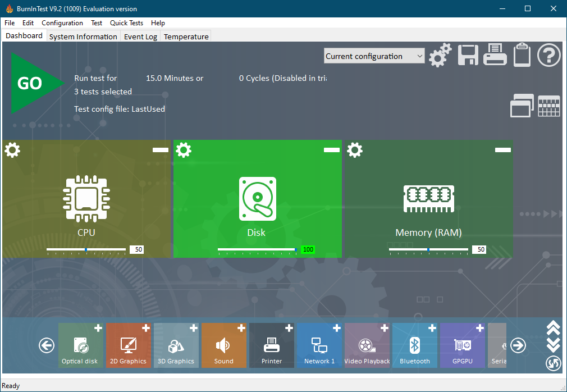567x392 pixels.
Task: Select the Dashboard tab
Action: [24, 35]
